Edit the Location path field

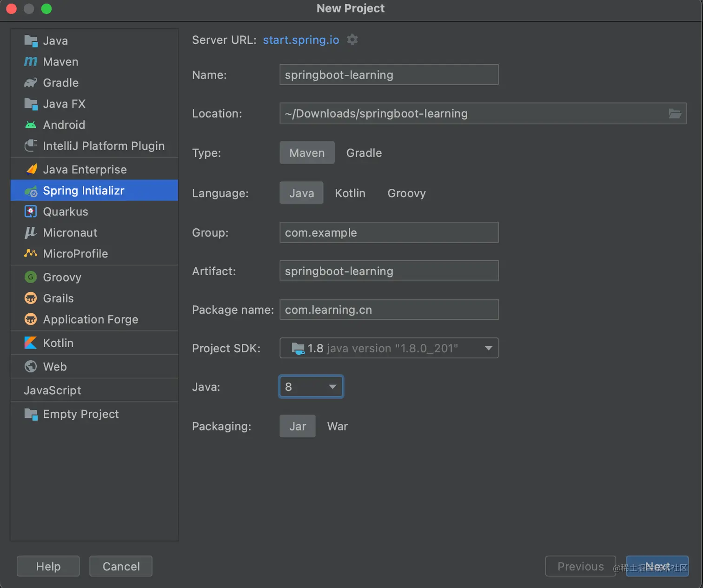[x=483, y=113]
